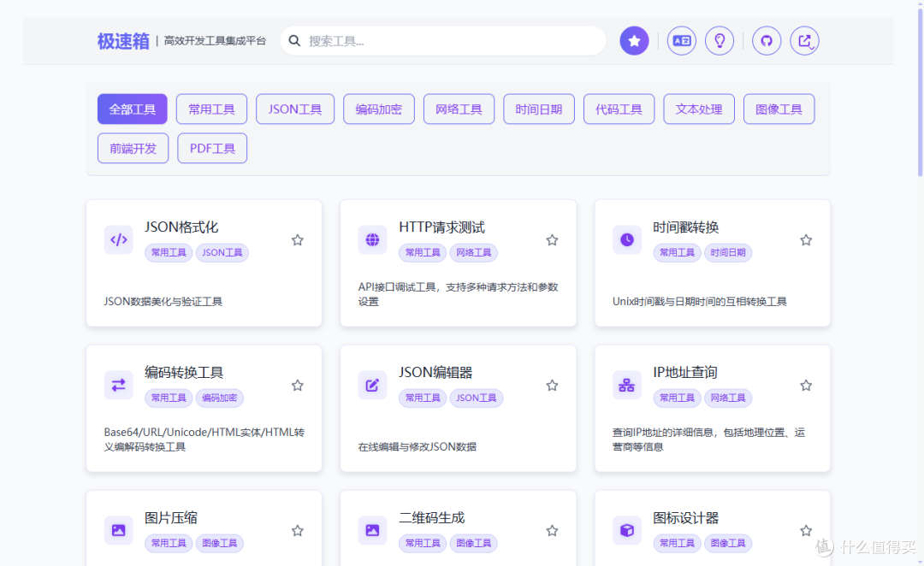Click the 高效开发工具集成平台 subtitle
Image resolution: width=924 pixels, height=566 pixels.
click(x=215, y=41)
